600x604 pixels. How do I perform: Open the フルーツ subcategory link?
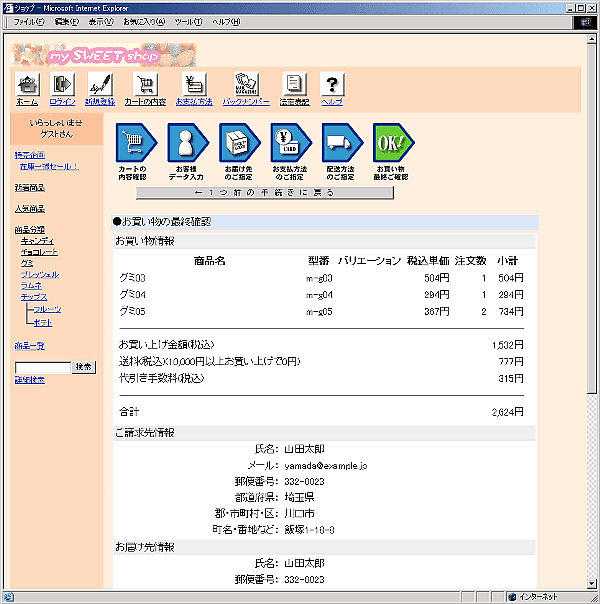(47, 309)
